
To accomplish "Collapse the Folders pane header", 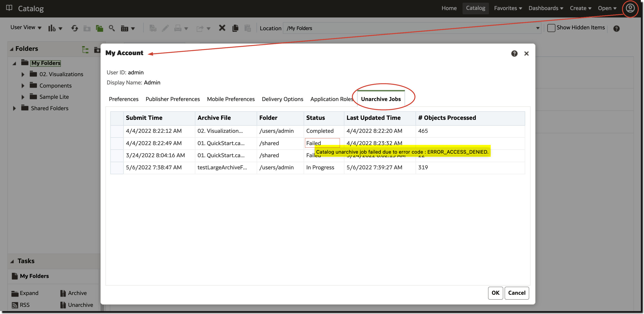I will [x=12, y=49].
